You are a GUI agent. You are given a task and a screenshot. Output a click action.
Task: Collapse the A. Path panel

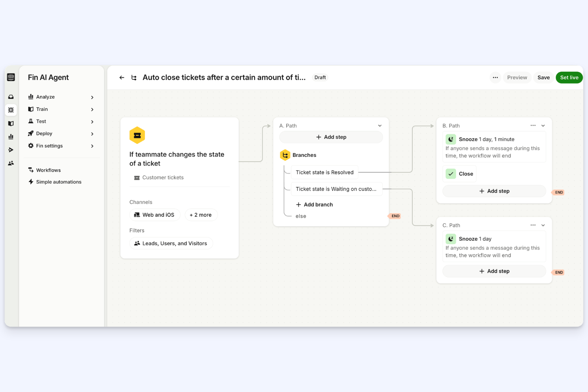[x=380, y=125]
